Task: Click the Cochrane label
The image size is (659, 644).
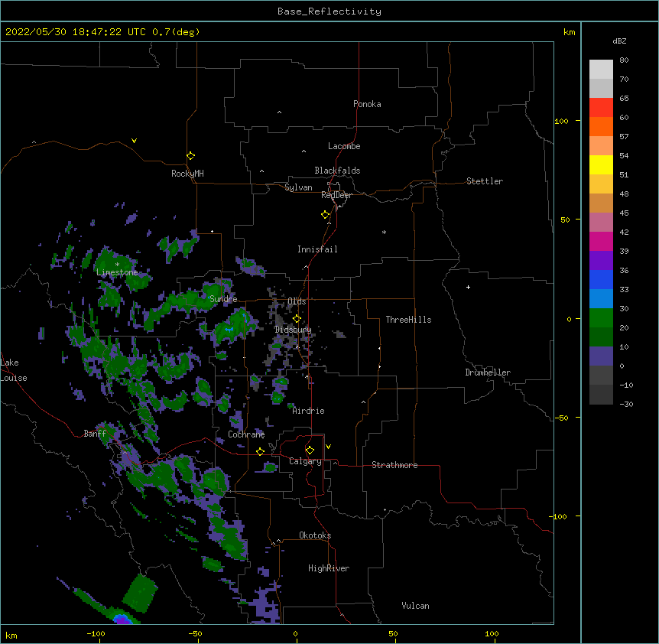Action: (246, 434)
